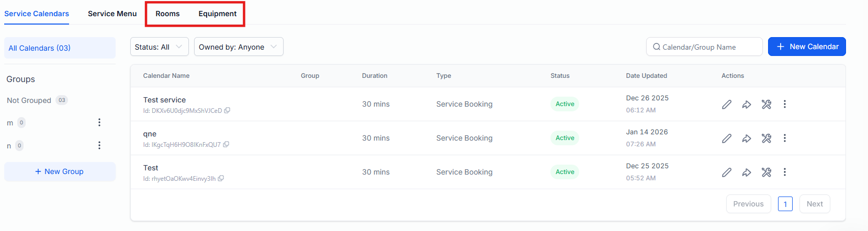Click edit pencil in the qne row
The height and width of the screenshot is (231, 868).
[727, 138]
